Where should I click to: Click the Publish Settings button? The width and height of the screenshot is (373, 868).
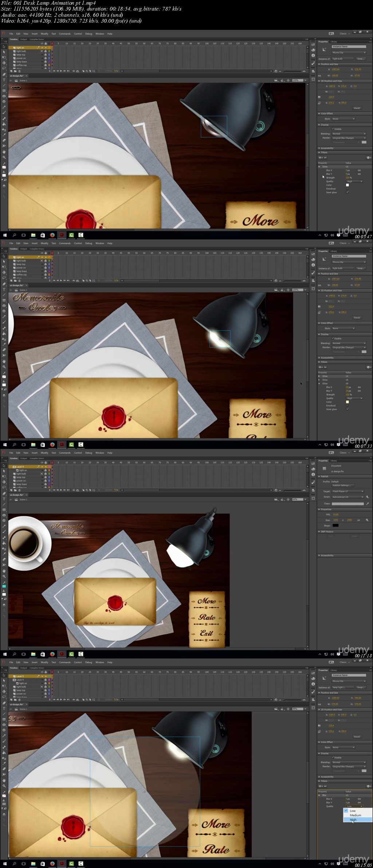(x=343, y=485)
